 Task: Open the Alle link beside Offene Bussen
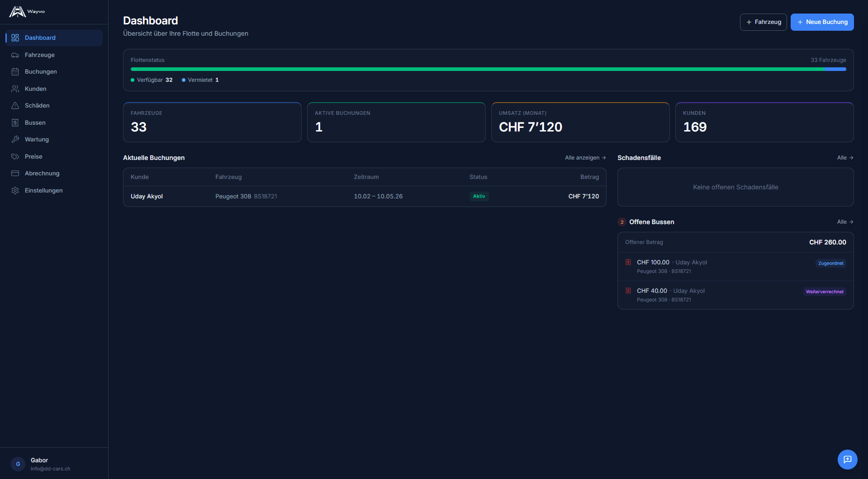point(844,222)
